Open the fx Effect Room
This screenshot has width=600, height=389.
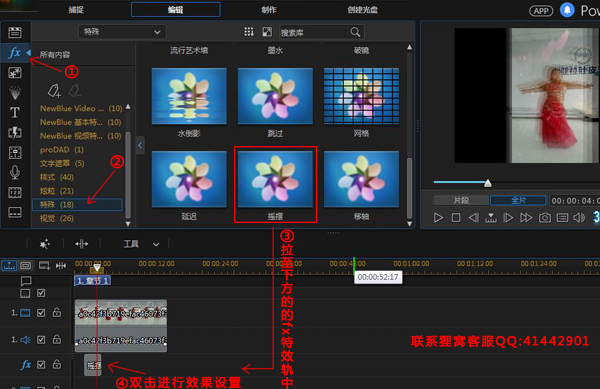(x=15, y=52)
